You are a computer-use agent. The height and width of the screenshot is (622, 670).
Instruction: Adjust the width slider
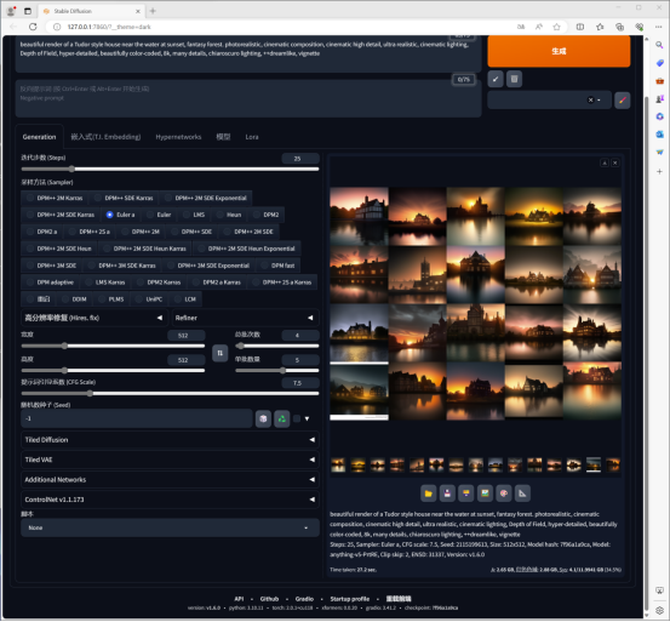tap(113, 346)
